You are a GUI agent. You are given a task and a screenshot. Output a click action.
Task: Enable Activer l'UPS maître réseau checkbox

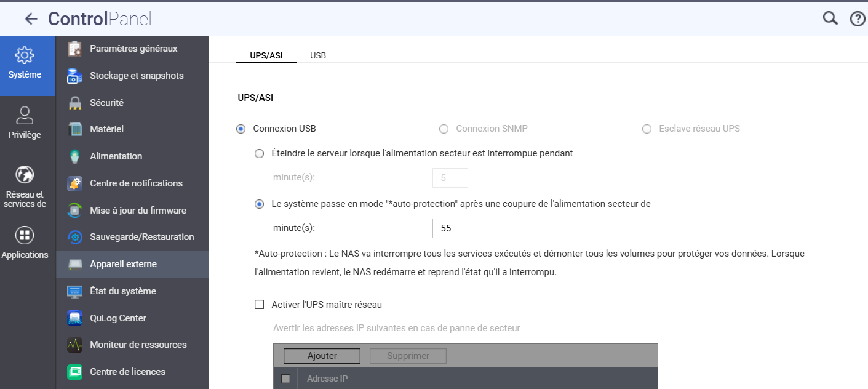(x=260, y=305)
